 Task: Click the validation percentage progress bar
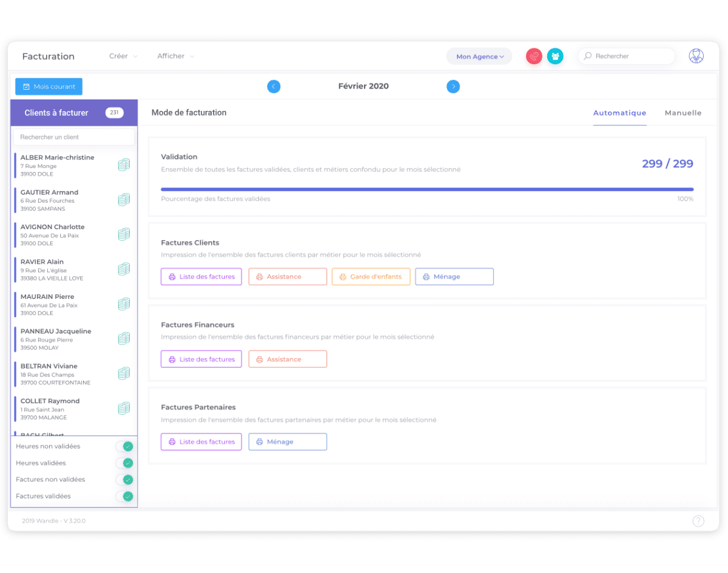427,189
